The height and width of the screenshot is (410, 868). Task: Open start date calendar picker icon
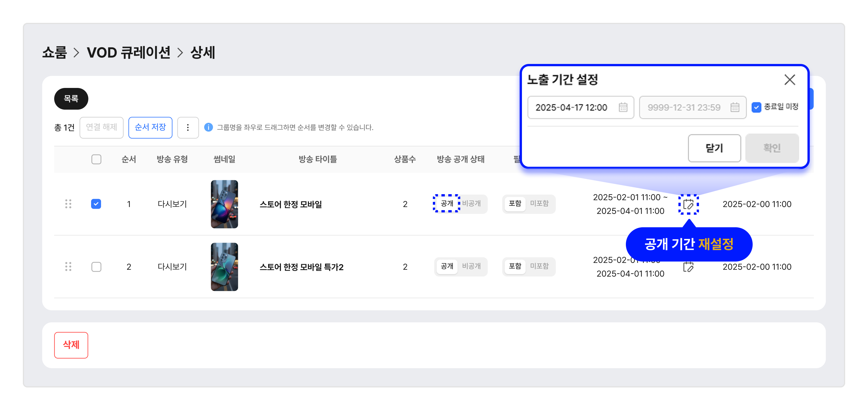[x=623, y=107]
